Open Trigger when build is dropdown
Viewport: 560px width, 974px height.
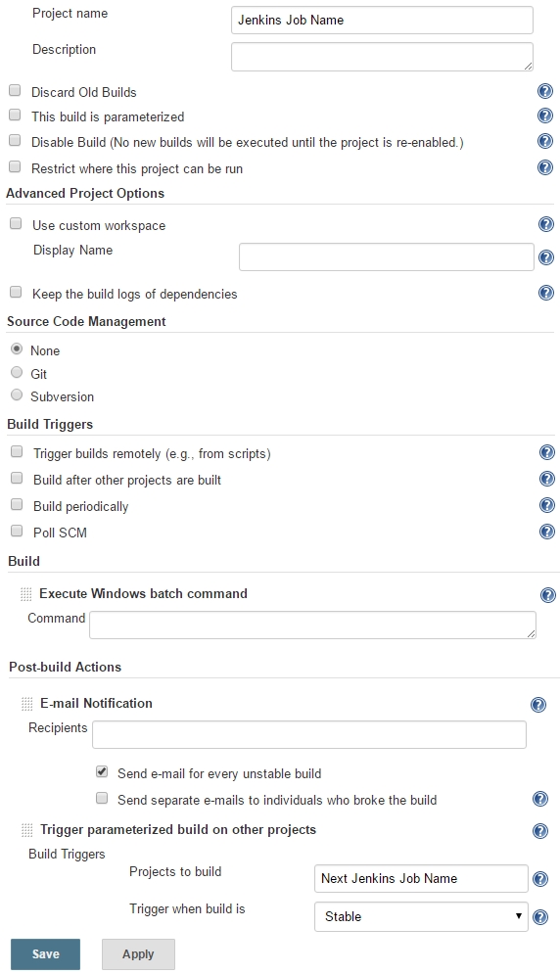[421, 916]
